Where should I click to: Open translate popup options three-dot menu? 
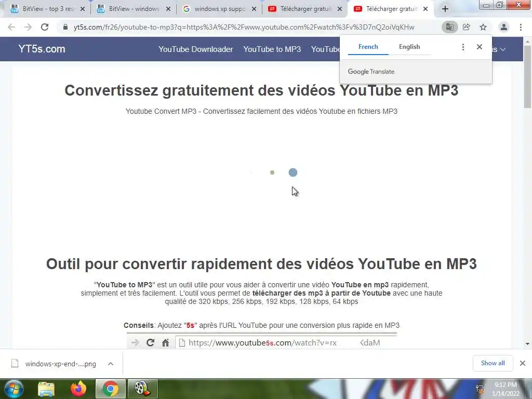click(463, 47)
